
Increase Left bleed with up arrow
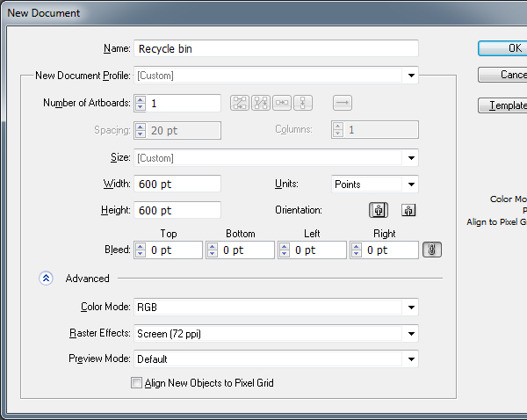point(285,246)
